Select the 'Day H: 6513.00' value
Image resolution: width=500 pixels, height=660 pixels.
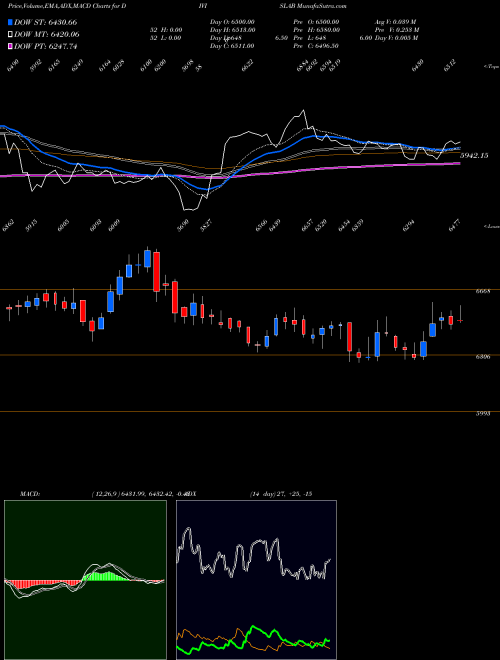pyautogui.click(x=232, y=30)
